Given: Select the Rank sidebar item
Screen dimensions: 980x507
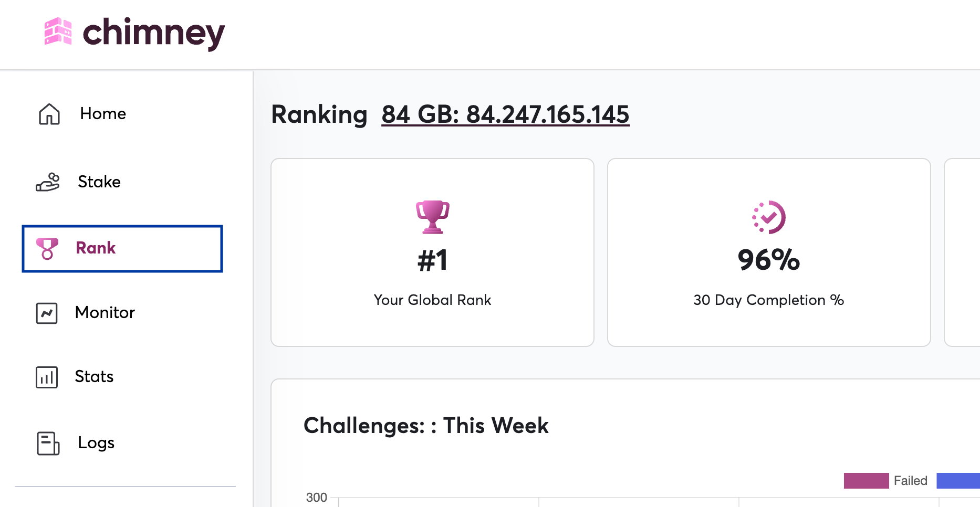Looking at the screenshot, I should click(x=122, y=249).
